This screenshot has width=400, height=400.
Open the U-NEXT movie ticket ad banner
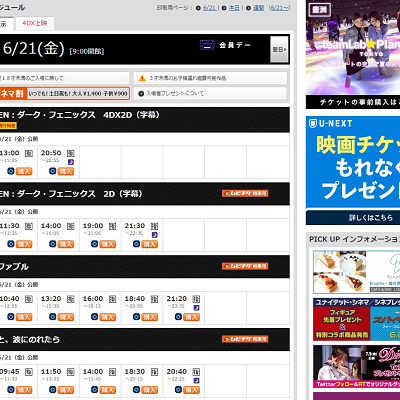coord(353,162)
